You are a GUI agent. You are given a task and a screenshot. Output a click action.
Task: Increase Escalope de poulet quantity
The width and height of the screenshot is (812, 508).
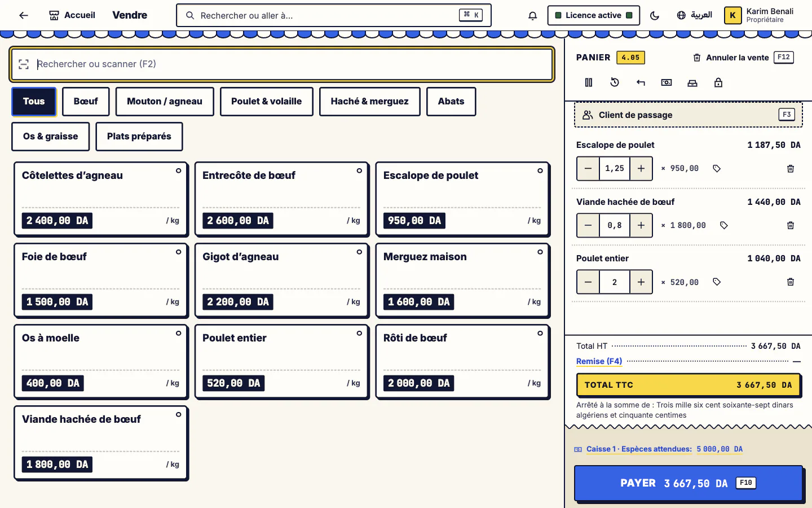641,169
